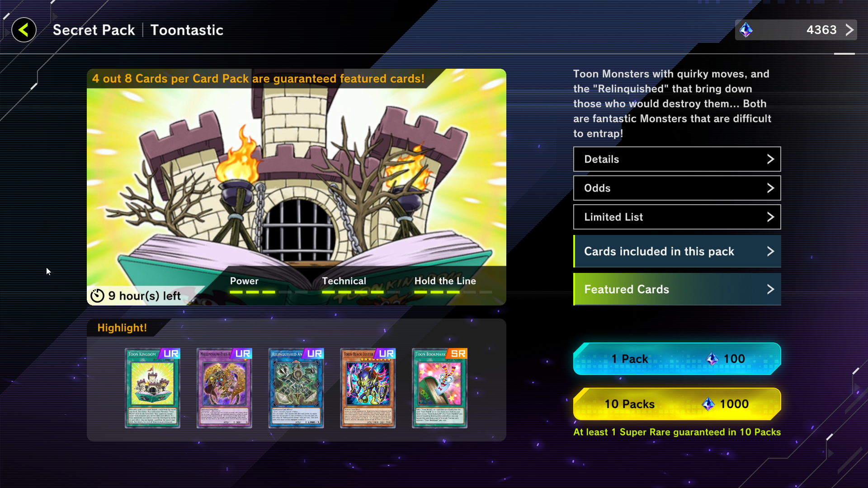Open the Featured Cards list
The width and height of the screenshot is (868, 488).
677,289
